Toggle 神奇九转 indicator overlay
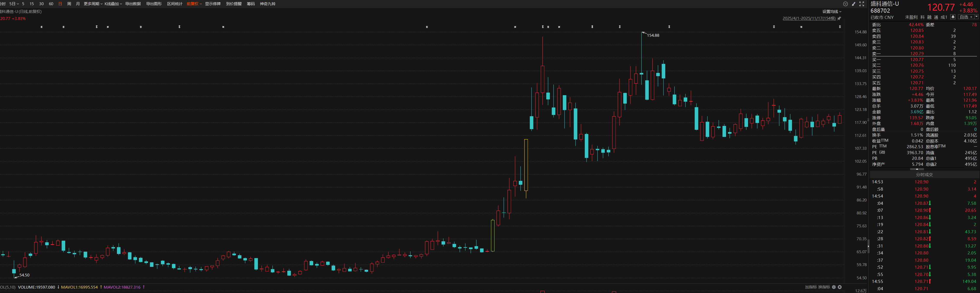The width and height of the screenshot is (980, 293). tap(267, 4)
